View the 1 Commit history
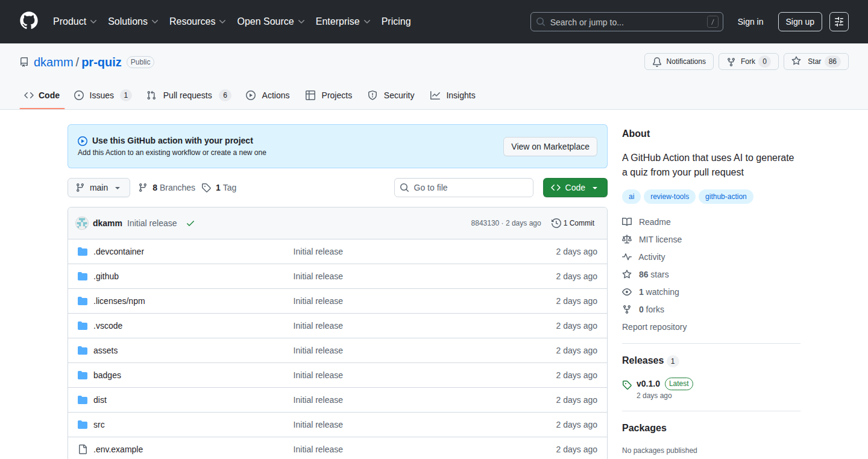Image resolution: width=868 pixels, height=459 pixels. point(573,223)
